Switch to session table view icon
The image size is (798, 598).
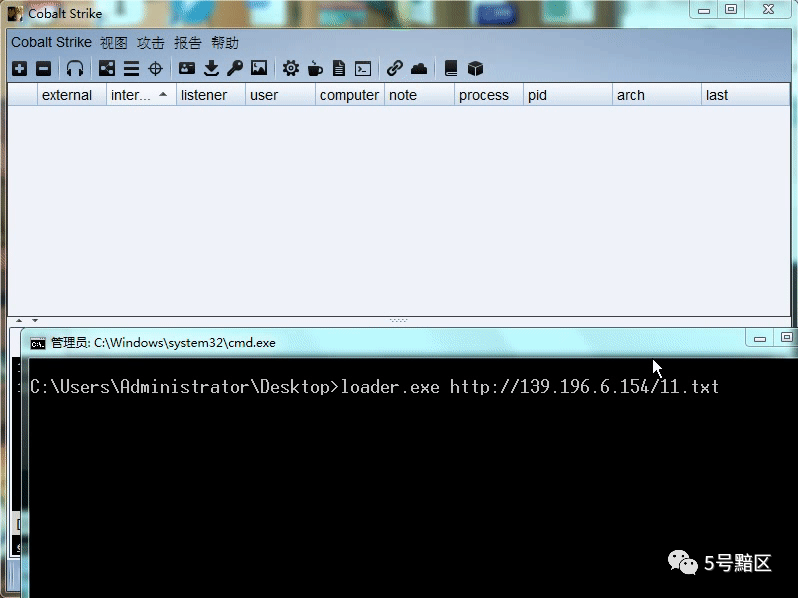pyautogui.click(x=131, y=68)
